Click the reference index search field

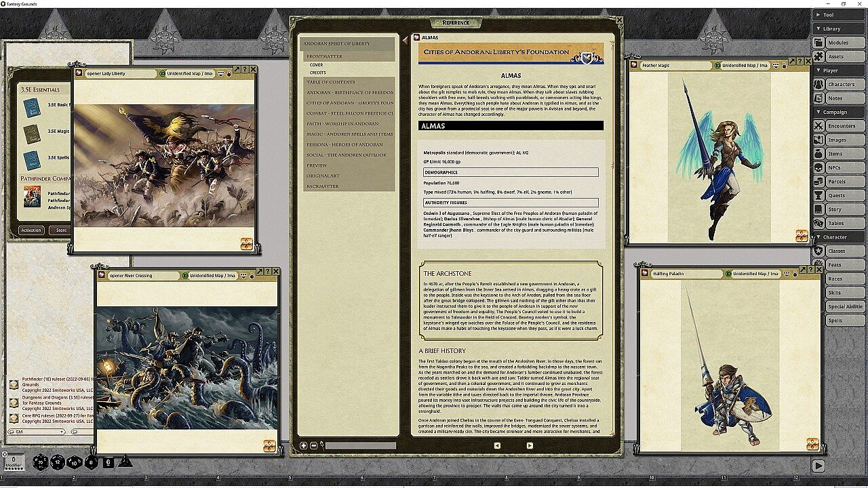click(x=360, y=445)
